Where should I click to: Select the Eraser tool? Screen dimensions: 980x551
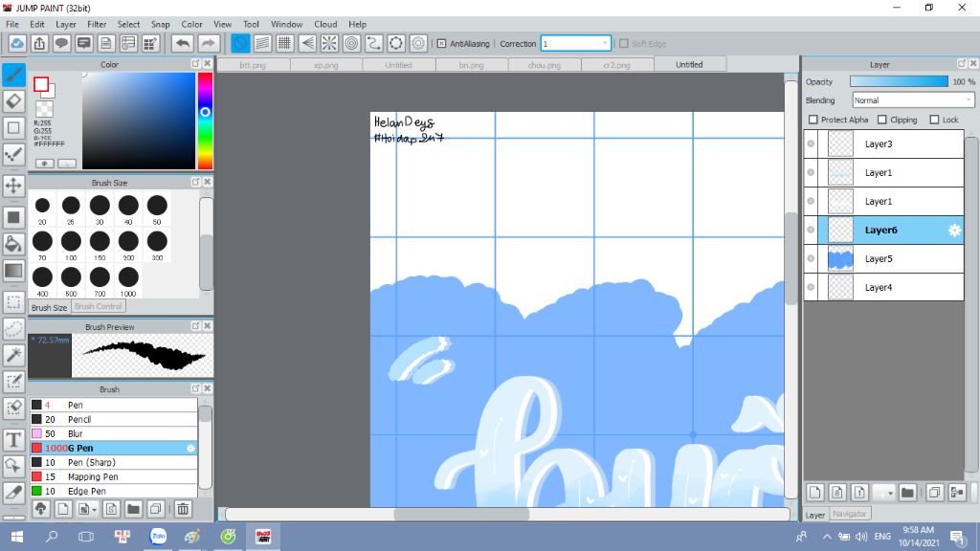pos(13,101)
